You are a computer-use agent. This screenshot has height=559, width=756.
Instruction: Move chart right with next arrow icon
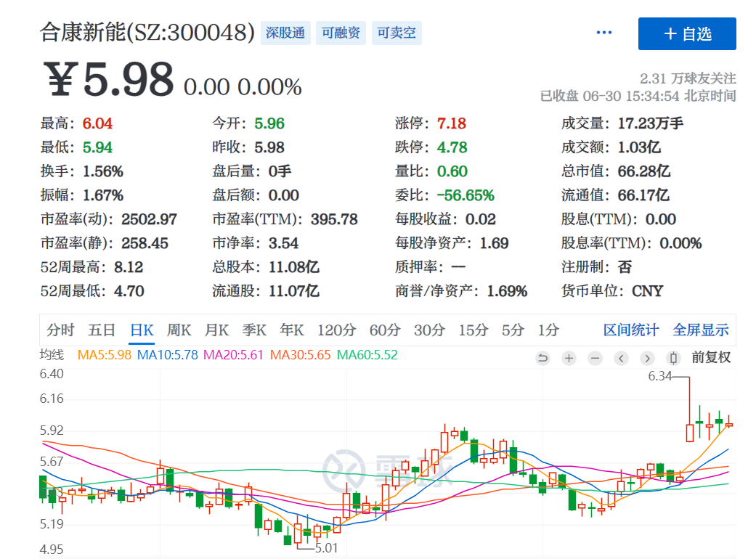(647, 358)
